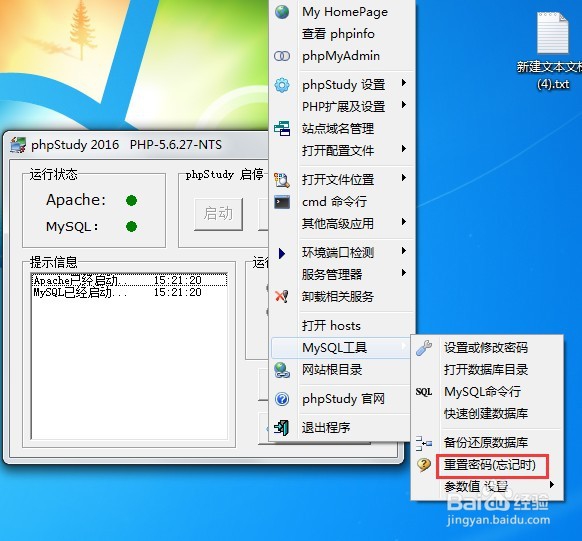Click the gear icon for phpStudy 设置

[x=282, y=85]
